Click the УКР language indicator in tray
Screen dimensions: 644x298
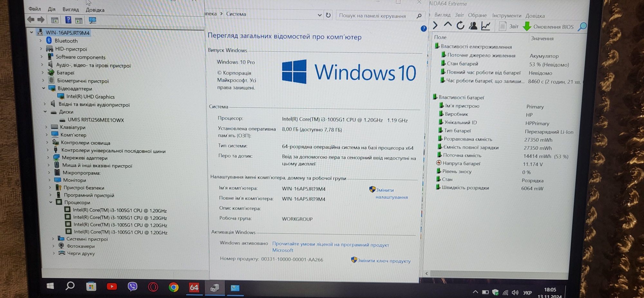coord(527,293)
